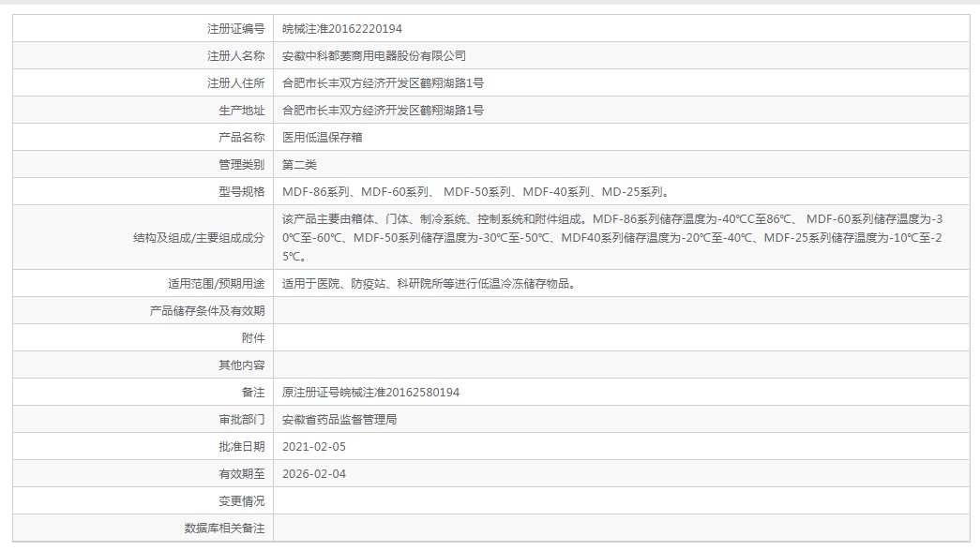The width and height of the screenshot is (980, 551).
Task: Click the 有效期至 label
Action: (241, 474)
